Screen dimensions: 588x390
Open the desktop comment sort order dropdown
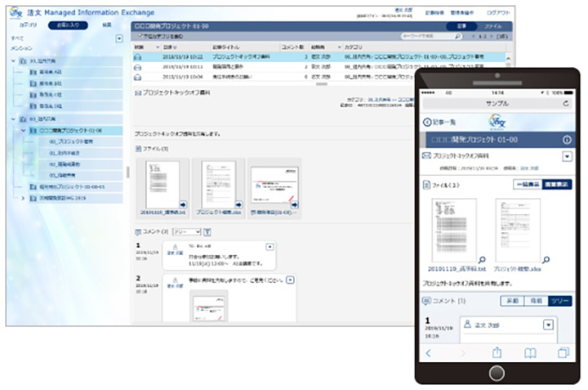coord(185,232)
